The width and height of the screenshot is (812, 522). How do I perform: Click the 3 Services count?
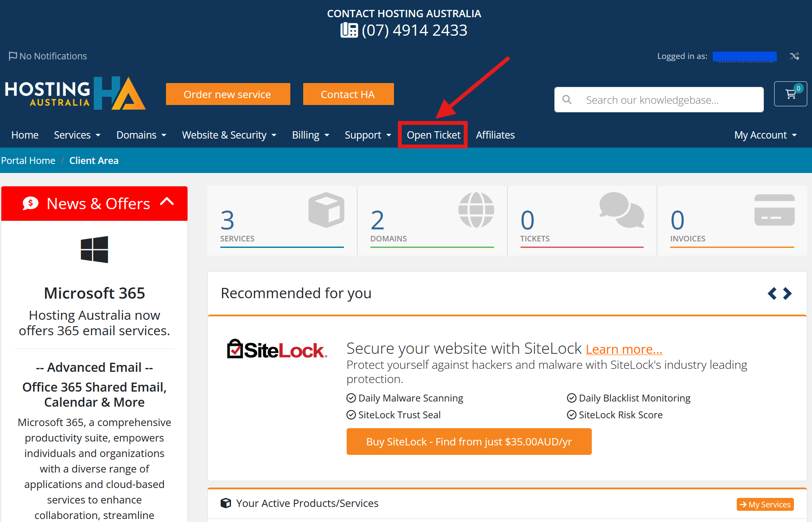coord(228,220)
